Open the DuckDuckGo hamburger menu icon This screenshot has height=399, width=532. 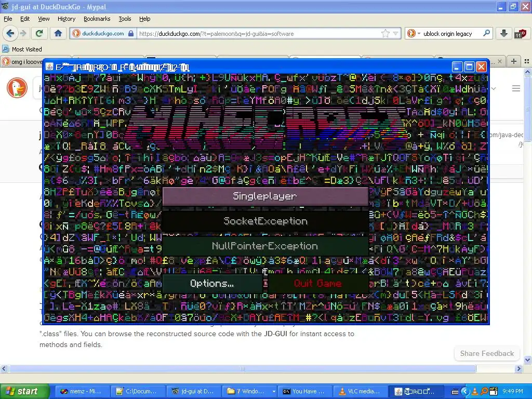click(x=516, y=88)
